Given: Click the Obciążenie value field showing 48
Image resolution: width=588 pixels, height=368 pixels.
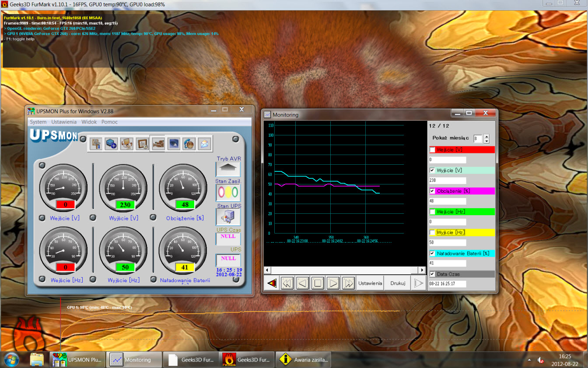Looking at the screenshot, I should [448, 201].
